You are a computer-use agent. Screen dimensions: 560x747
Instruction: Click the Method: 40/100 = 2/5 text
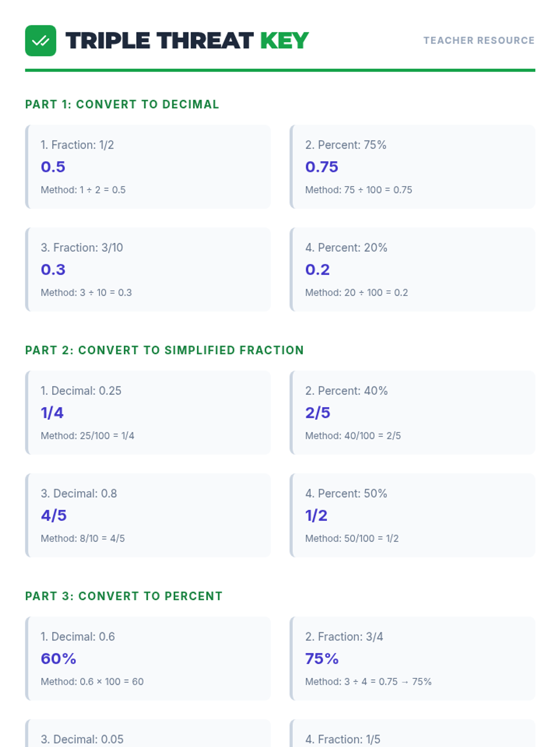click(353, 436)
